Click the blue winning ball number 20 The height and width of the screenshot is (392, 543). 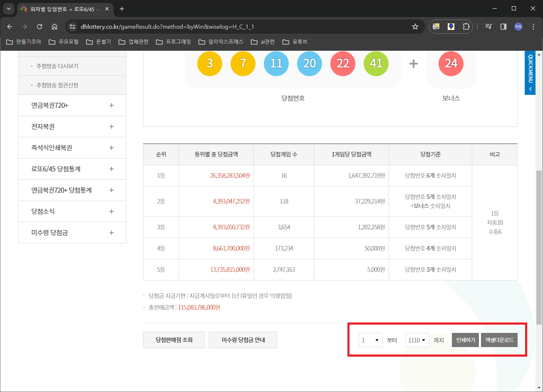tap(310, 63)
